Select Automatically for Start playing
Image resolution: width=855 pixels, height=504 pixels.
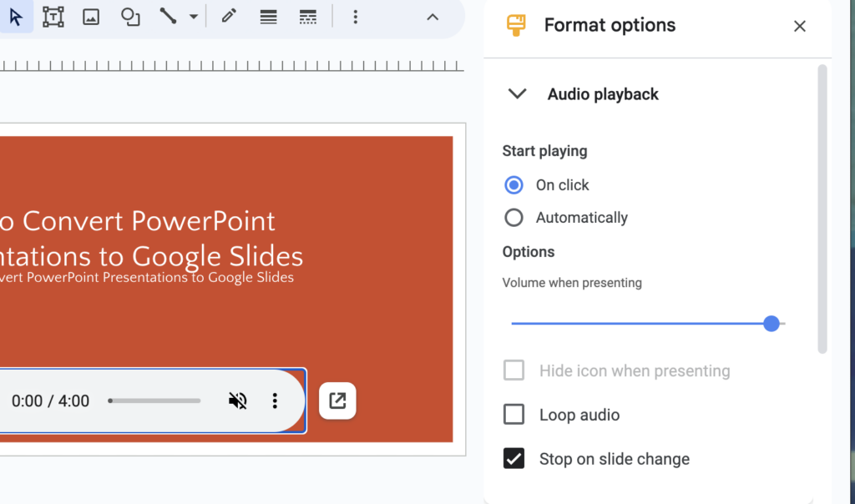click(x=514, y=217)
